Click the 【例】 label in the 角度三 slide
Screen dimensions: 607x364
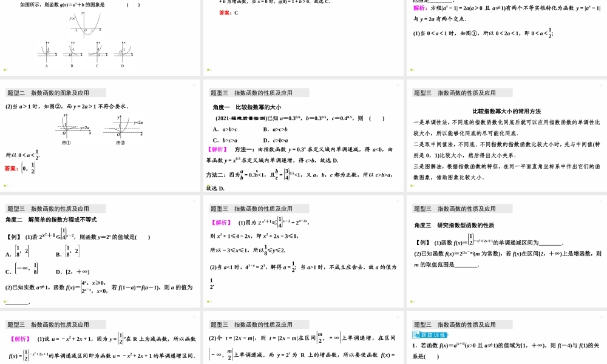pyautogui.click(x=422, y=243)
